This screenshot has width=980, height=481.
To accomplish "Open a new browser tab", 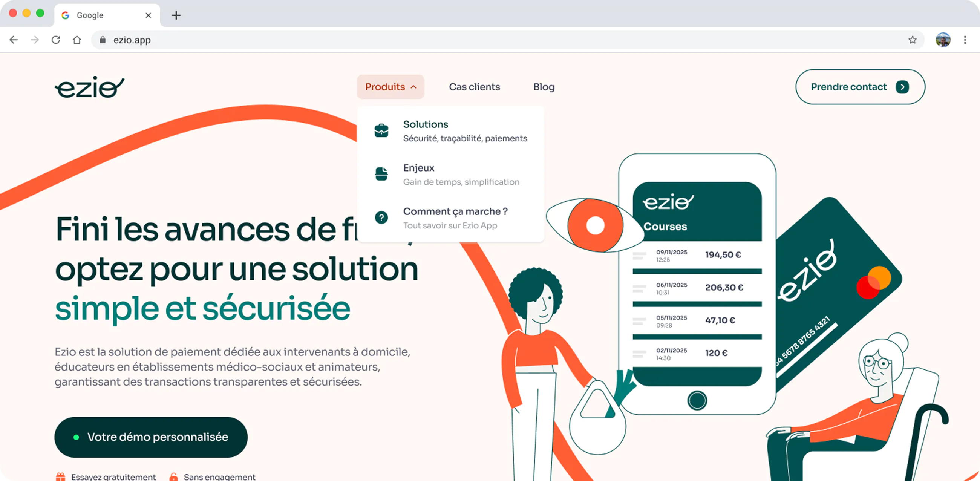I will point(176,15).
